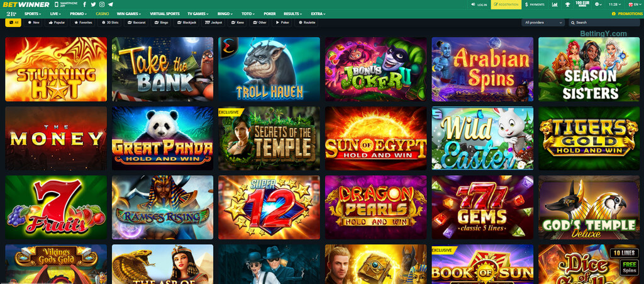Click the Telegram paper plane icon
Image resolution: width=644 pixels, height=284 pixels.
(111, 4)
